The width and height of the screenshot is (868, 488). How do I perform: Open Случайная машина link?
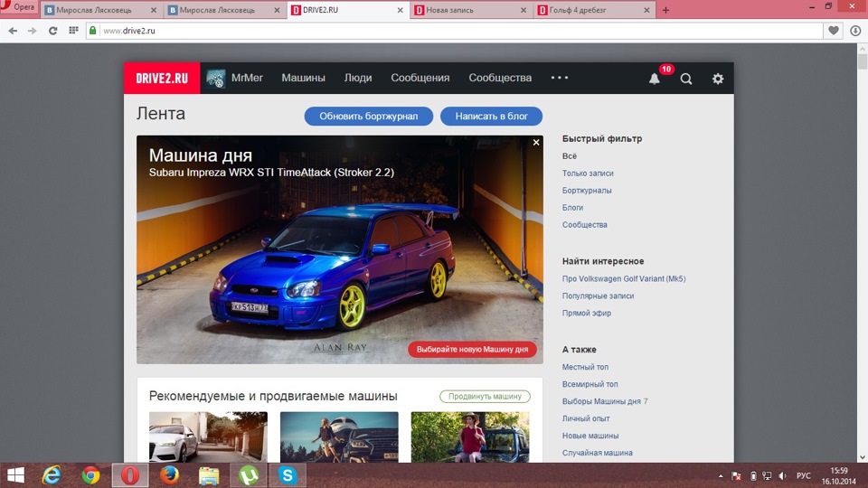click(598, 453)
